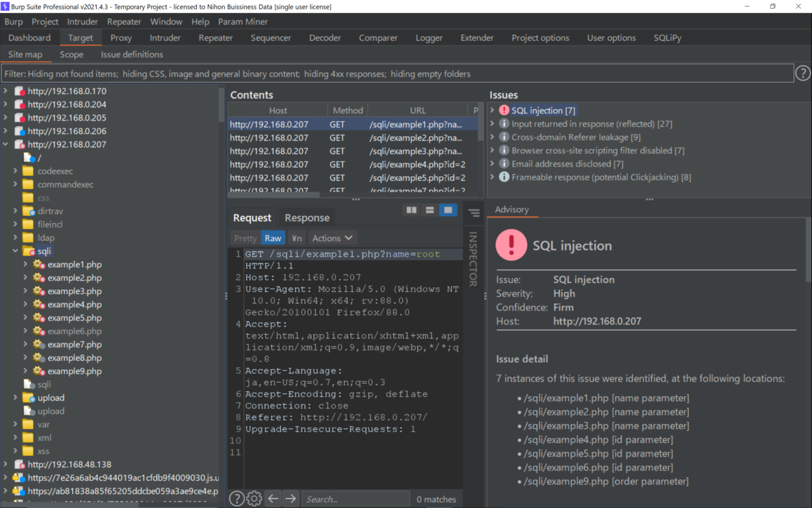Go to next search match arrow
Screen dimensions: 812x508
click(291, 499)
